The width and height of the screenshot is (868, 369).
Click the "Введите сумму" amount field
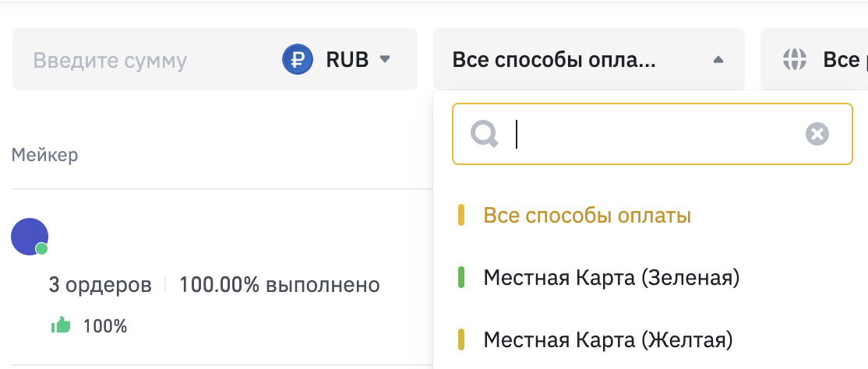click(x=110, y=60)
